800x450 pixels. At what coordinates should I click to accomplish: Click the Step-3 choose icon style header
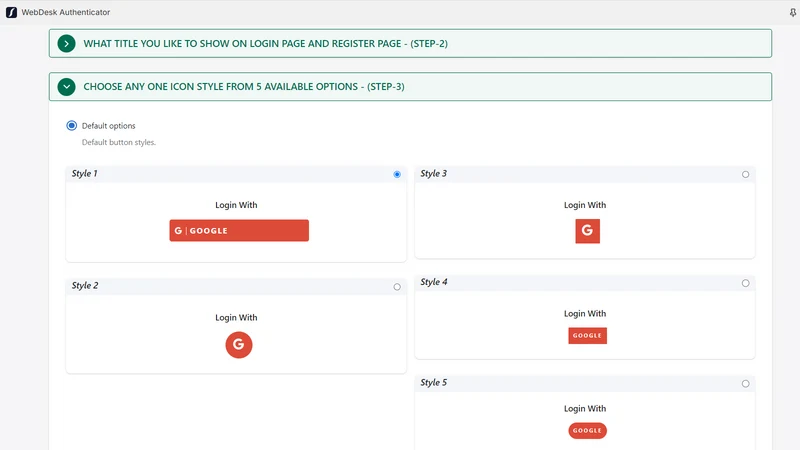tap(410, 87)
